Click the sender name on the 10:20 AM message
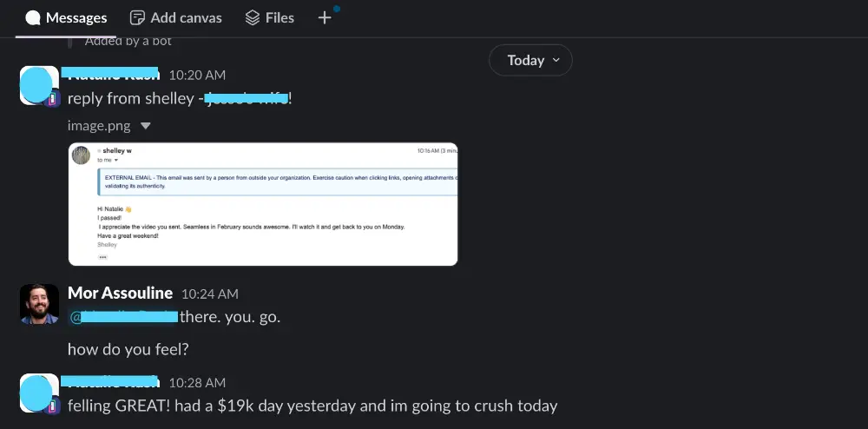Image resolution: width=868 pixels, height=429 pixels. point(110,74)
